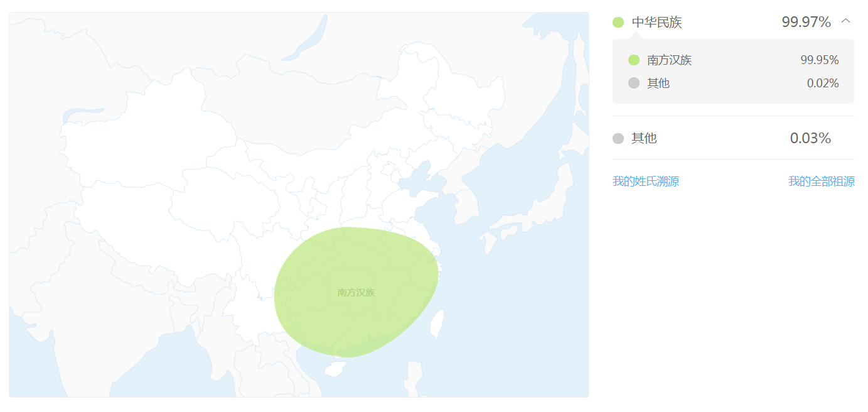The width and height of the screenshot is (868, 412).
Task: Click the gray dot beside 其他 0.02%
Action: (x=634, y=83)
